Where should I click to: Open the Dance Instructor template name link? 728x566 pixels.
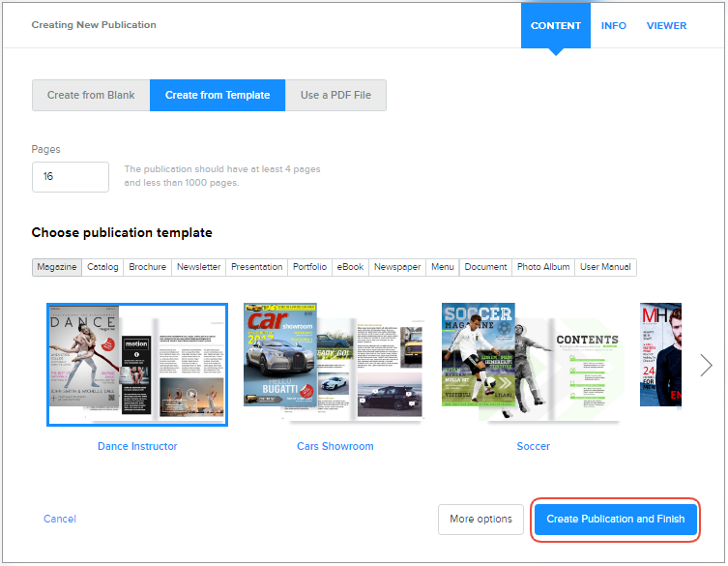[137, 446]
